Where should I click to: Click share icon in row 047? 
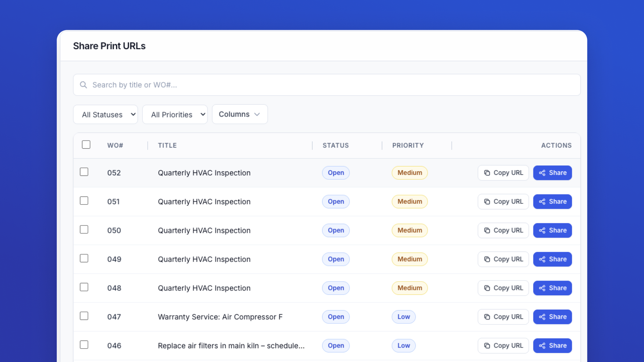coord(542,317)
